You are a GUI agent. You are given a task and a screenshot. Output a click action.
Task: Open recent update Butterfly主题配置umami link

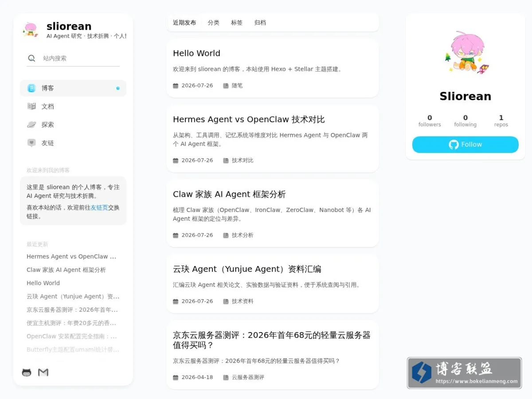click(73, 350)
